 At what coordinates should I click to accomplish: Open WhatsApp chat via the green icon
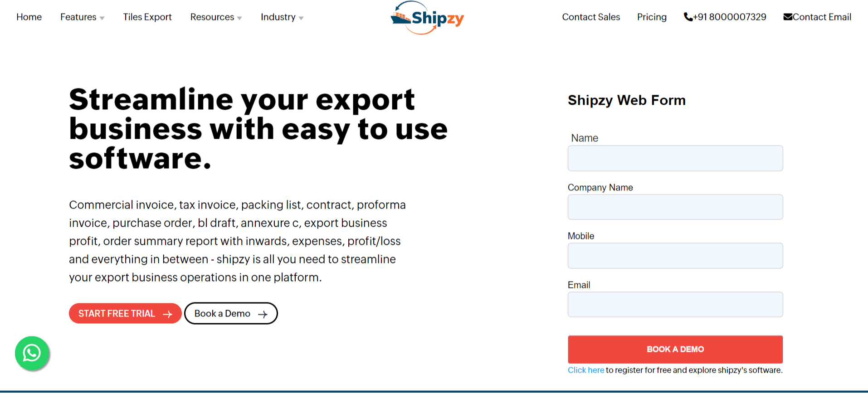32,354
